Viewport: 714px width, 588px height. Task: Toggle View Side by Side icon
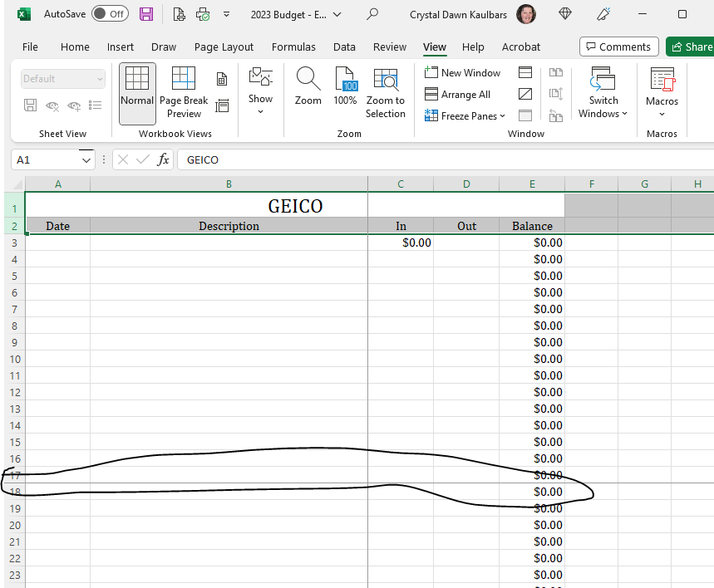(x=556, y=72)
